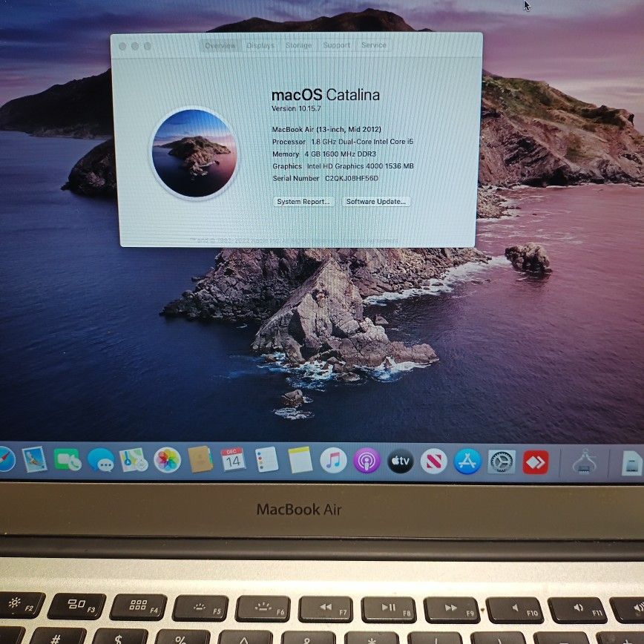
Task: Open News app in the Dock
Action: click(434, 461)
